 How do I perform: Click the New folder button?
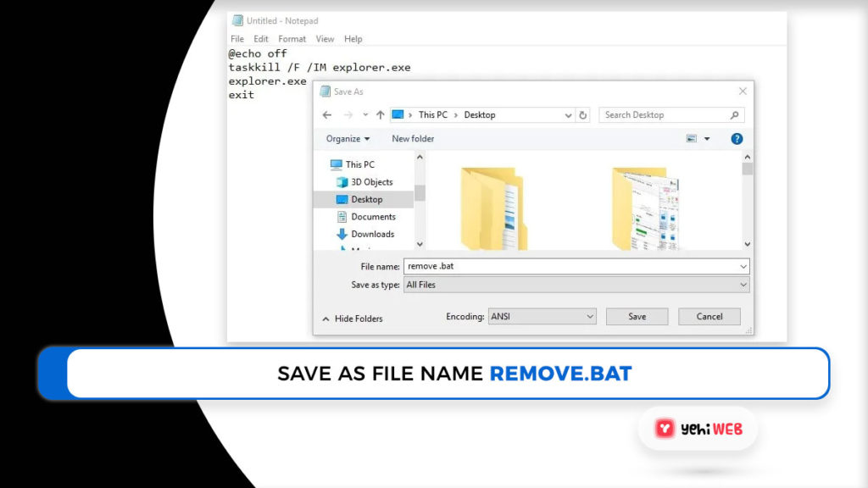[413, 139]
